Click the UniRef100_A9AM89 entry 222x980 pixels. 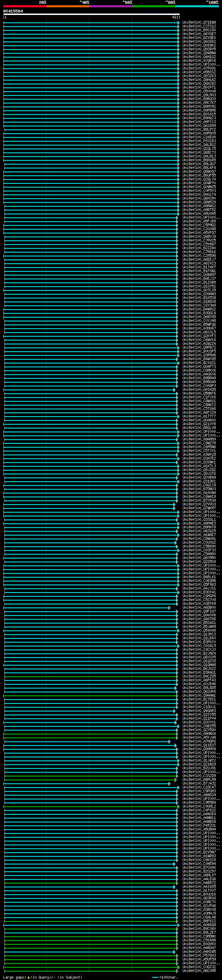pyautogui.click(x=199, y=439)
